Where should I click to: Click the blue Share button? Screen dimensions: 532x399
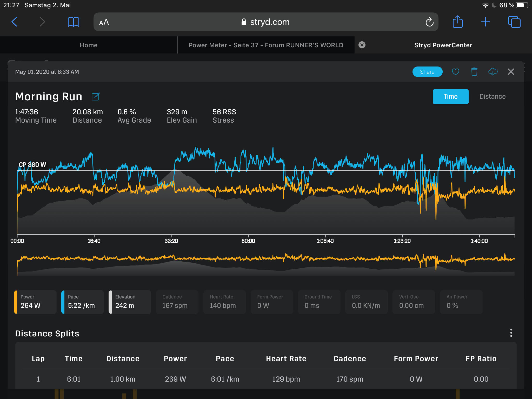point(427,72)
